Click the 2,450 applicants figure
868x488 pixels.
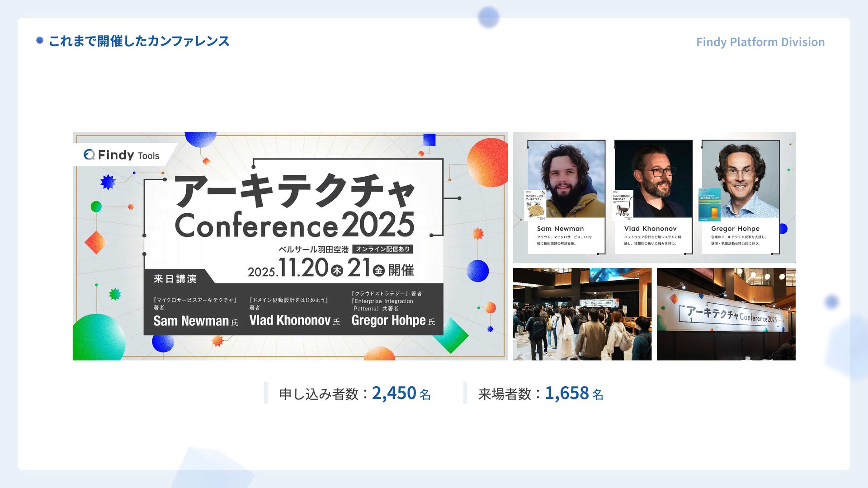click(x=394, y=393)
